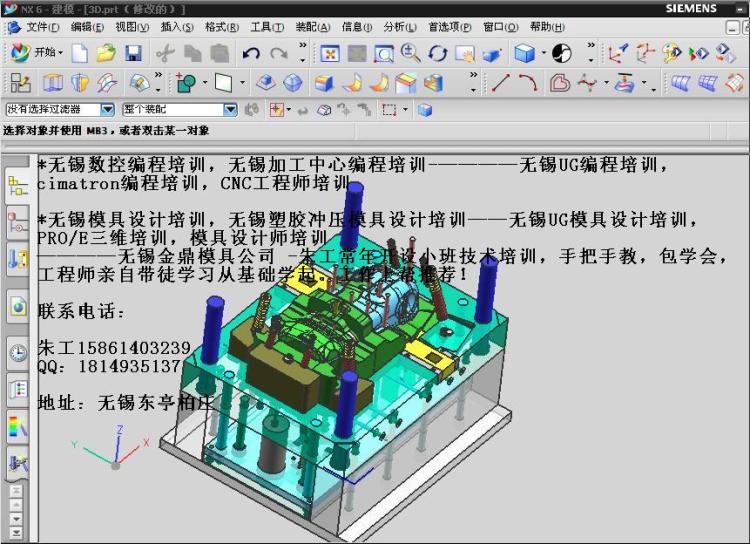
Task: Open the 装配(A) assembly menu
Action: point(312,27)
